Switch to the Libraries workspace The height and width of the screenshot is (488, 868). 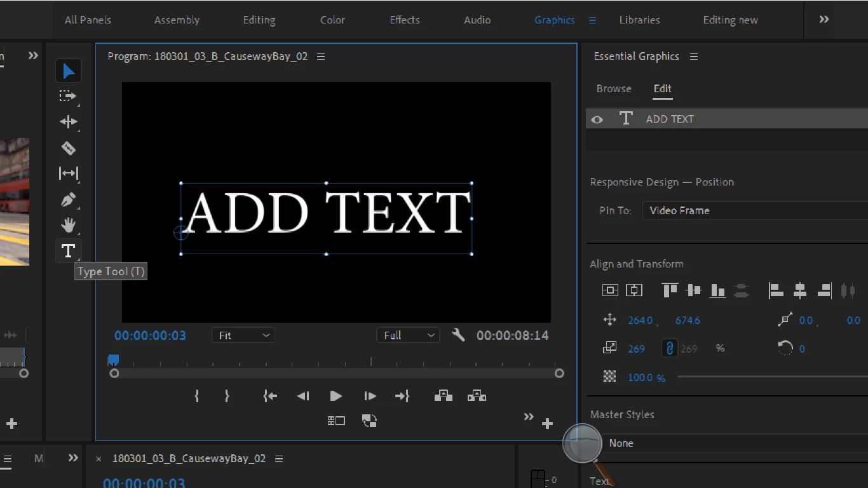(x=639, y=20)
